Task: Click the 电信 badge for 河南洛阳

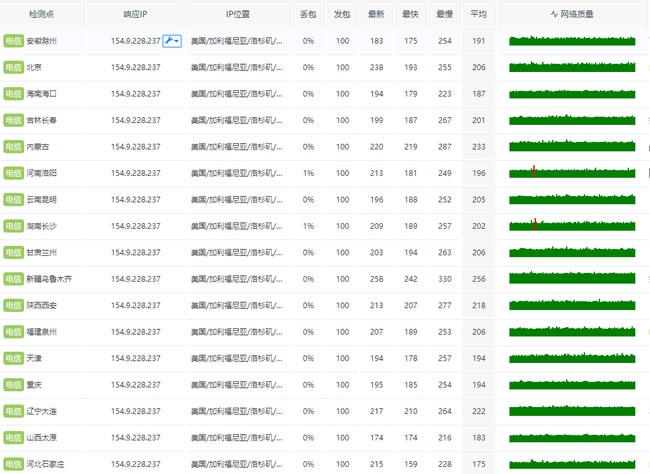Action: click(x=13, y=173)
